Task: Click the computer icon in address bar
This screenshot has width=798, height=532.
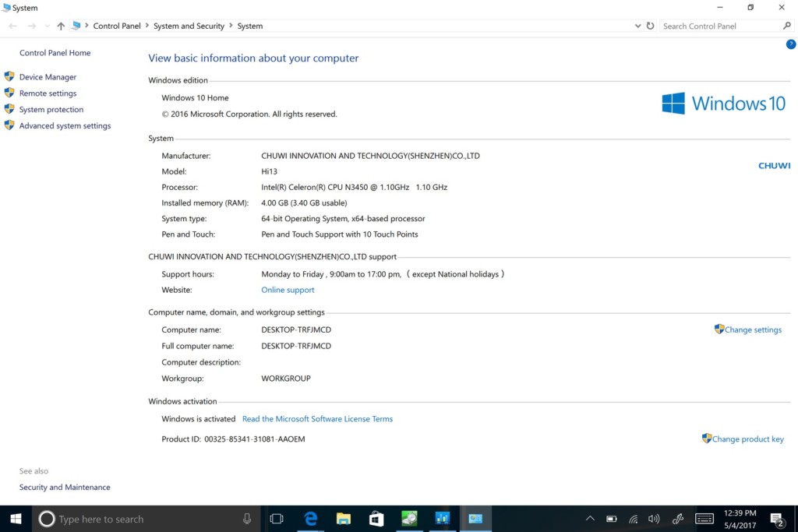Action: [76, 26]
